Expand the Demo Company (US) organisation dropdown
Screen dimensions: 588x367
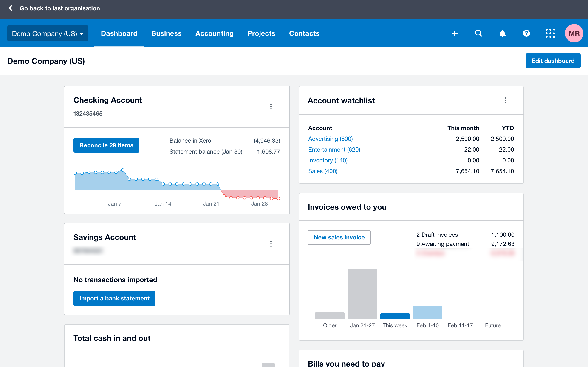48,33
